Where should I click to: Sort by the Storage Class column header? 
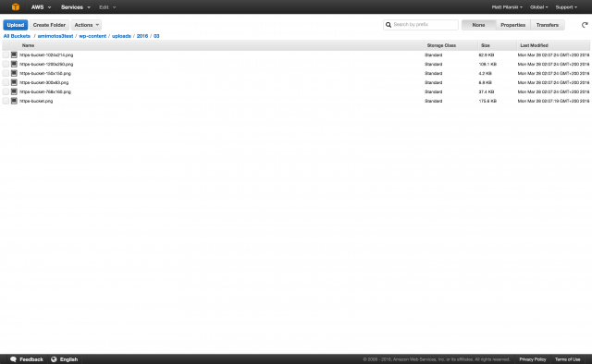[x=441, y=45]
